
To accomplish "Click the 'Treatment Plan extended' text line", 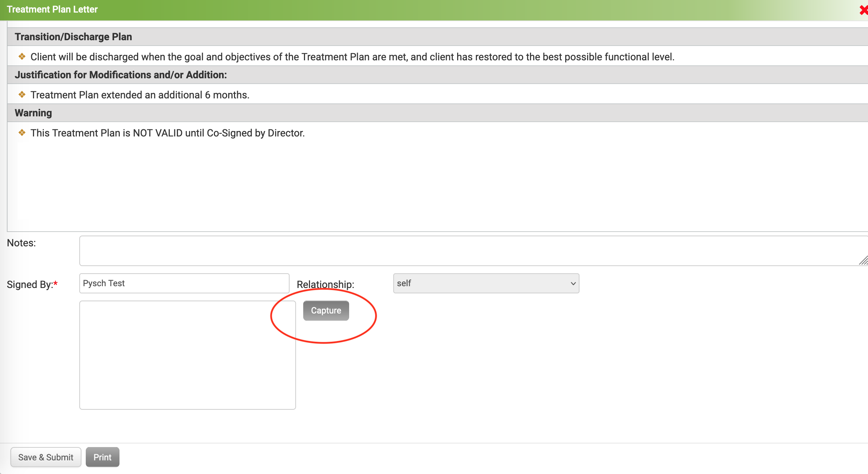I will click(x=140, y=95).
